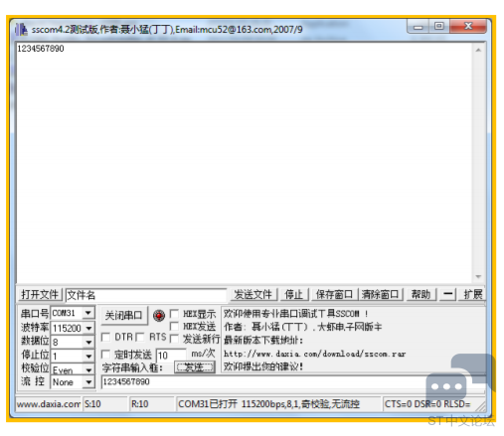Click the 清除窗口 clear window button
Viewport: 504px width, 436px height.
coord(381,294)
